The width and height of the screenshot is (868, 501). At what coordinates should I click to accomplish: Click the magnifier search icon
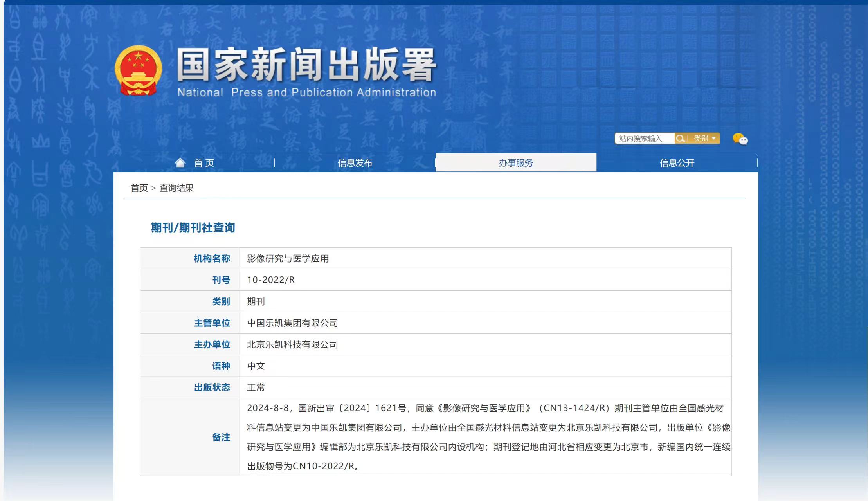pyautogui.click(x=681, y=139)
